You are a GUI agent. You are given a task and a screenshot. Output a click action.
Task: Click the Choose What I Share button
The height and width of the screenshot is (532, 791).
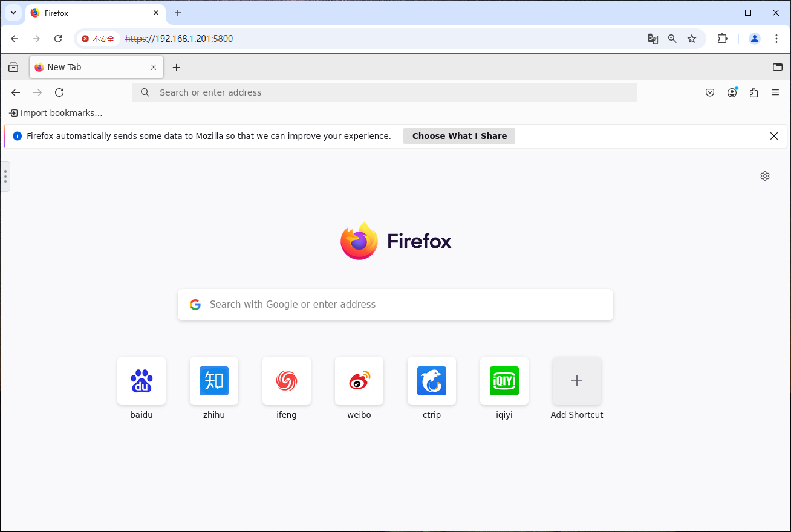pos(459,135)
